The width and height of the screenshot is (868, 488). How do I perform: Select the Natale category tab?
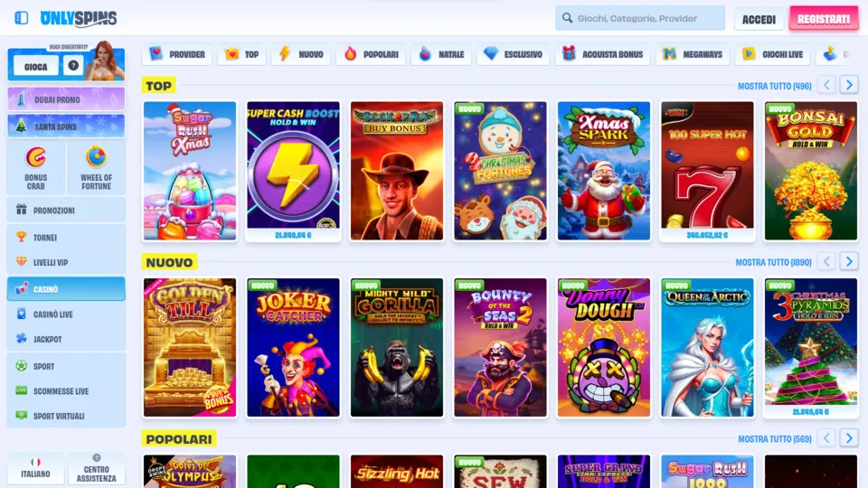pos(441,54)
